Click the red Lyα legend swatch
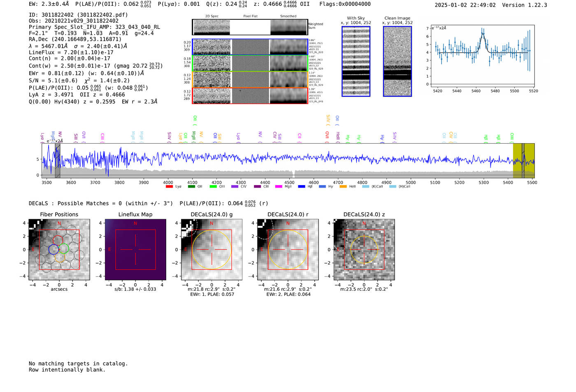 click(169, 187)
